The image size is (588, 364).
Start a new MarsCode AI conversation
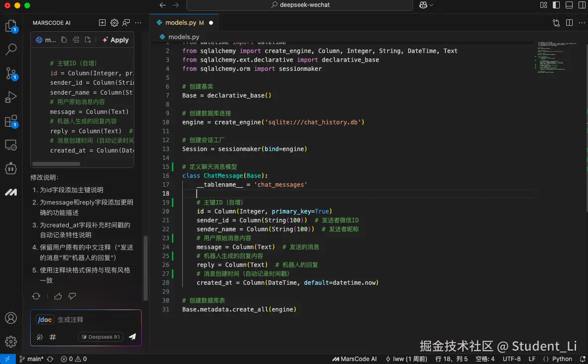click(102, 22)
